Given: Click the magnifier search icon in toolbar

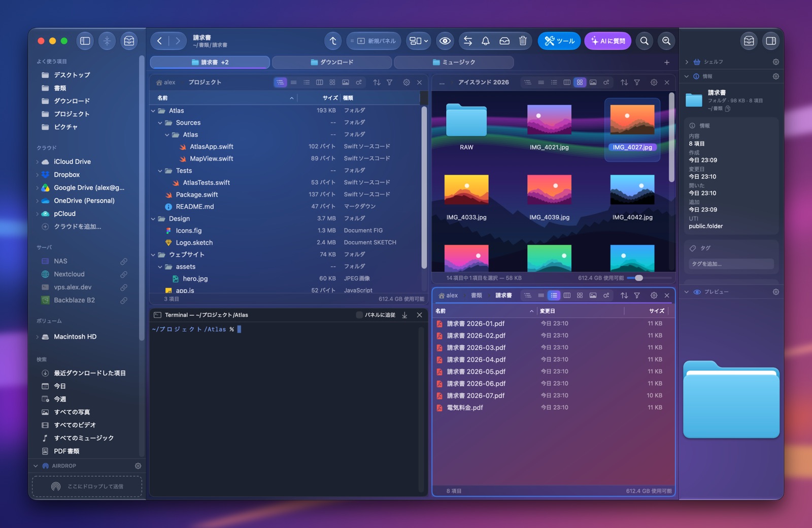Looking at the screenshot, I should coord(644,41).
